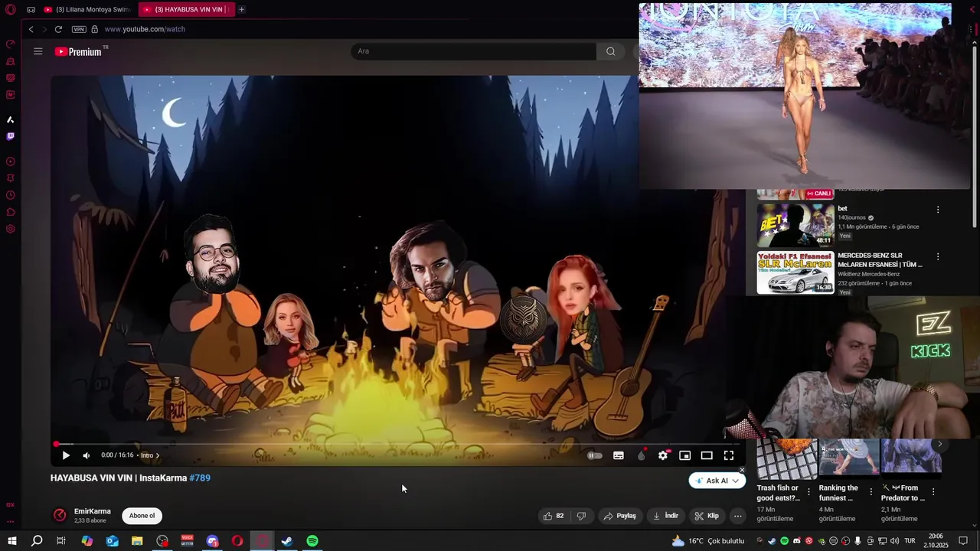The height and width of the screenshot is (551, 980).
Task: Open the SLR McLaren video thumbnail
Action: click(795, 272)
